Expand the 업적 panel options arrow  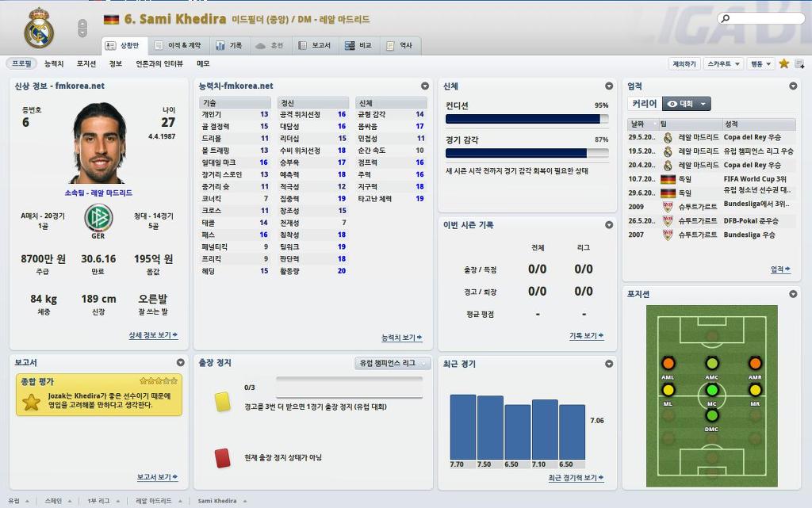tap(793, 86)
